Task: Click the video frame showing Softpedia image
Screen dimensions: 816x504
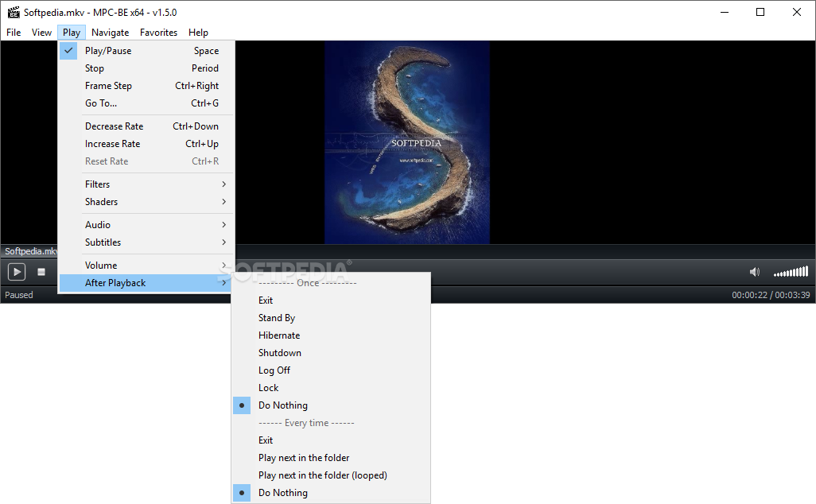Action: coord(407,142)
